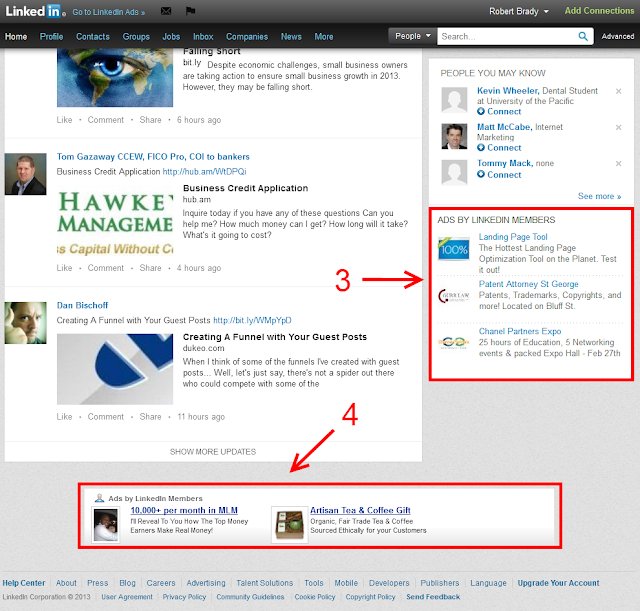Click Send Feedback footer link
Viewport: 640px width, 611px height.
(433, 597)
